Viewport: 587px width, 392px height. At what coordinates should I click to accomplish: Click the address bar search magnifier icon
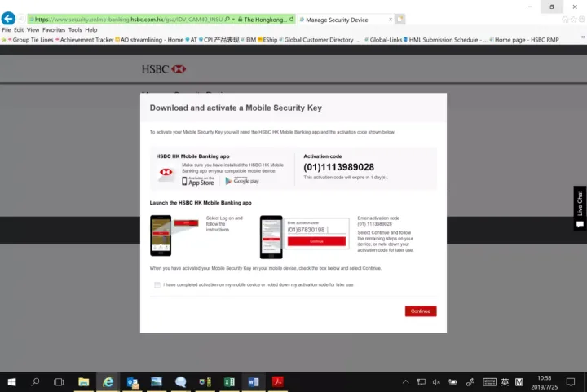tap(227, 19)
